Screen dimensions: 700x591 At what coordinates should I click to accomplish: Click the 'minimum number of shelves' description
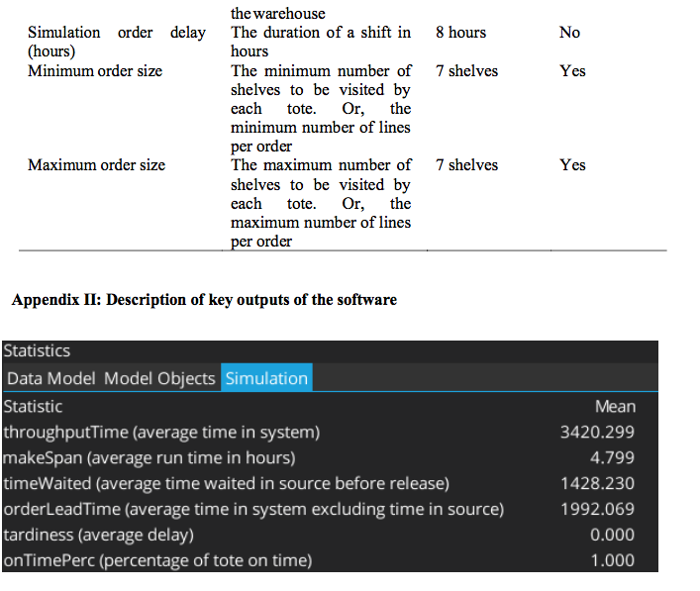[x=321, y=109]
